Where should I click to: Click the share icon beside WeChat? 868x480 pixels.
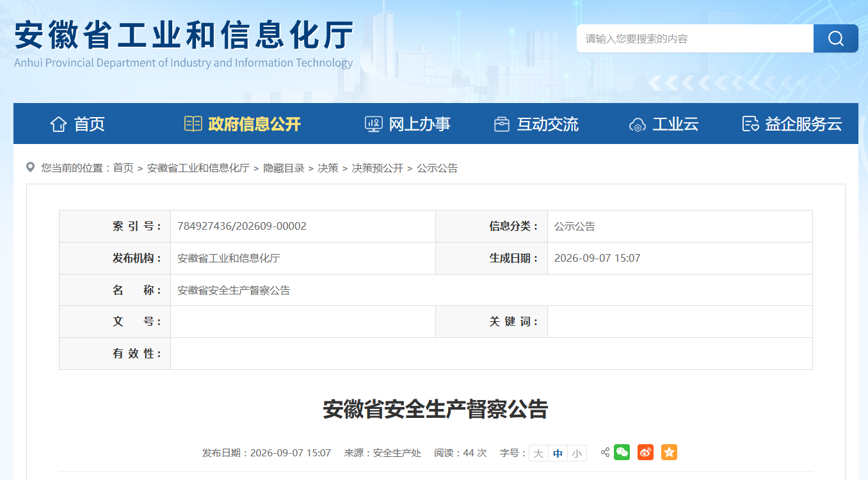click(605, 452)
